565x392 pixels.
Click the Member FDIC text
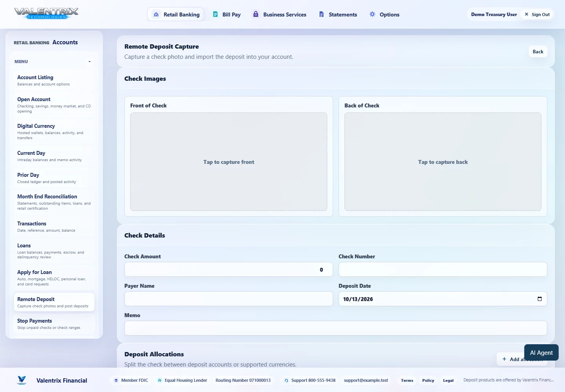pos(135,380)
